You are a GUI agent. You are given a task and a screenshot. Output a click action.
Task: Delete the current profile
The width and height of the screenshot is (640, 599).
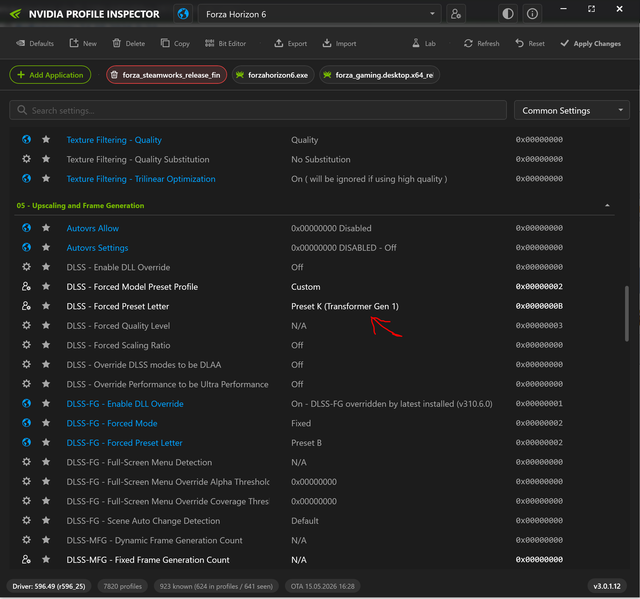(x=129, y=44)
